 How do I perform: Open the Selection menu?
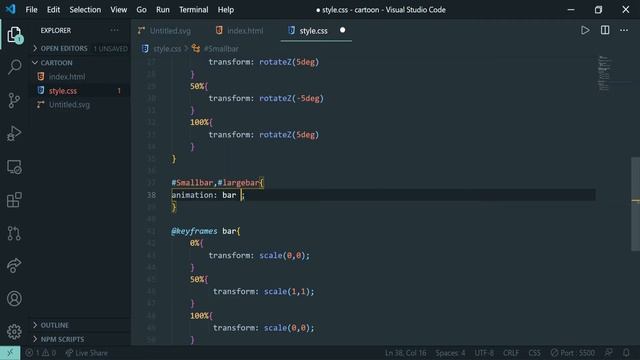coord(85,9)
